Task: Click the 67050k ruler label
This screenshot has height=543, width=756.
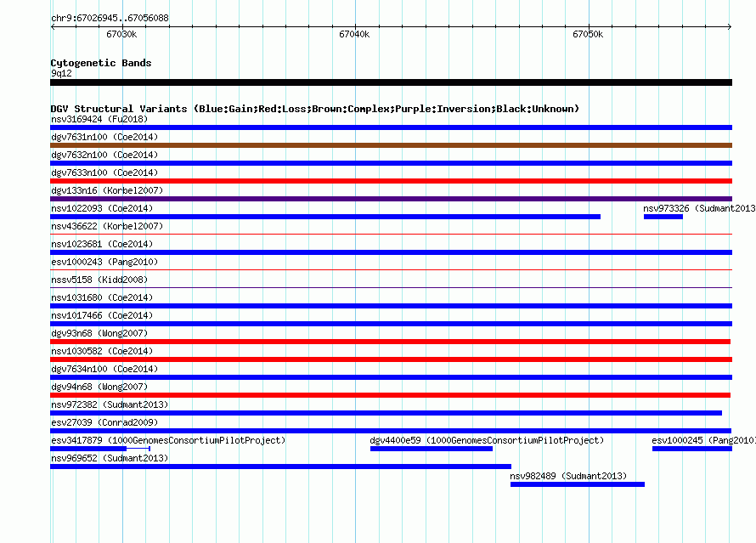Action: coord(588,34)
